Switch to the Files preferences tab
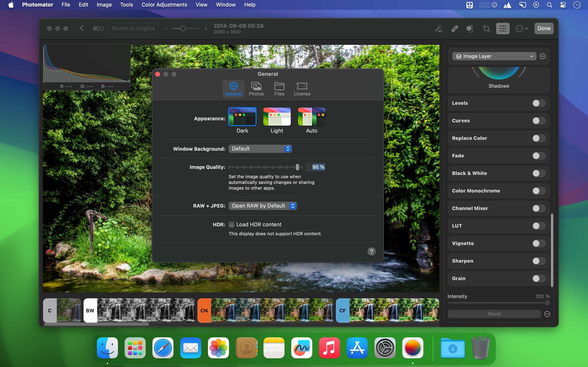 pos(279,89)
